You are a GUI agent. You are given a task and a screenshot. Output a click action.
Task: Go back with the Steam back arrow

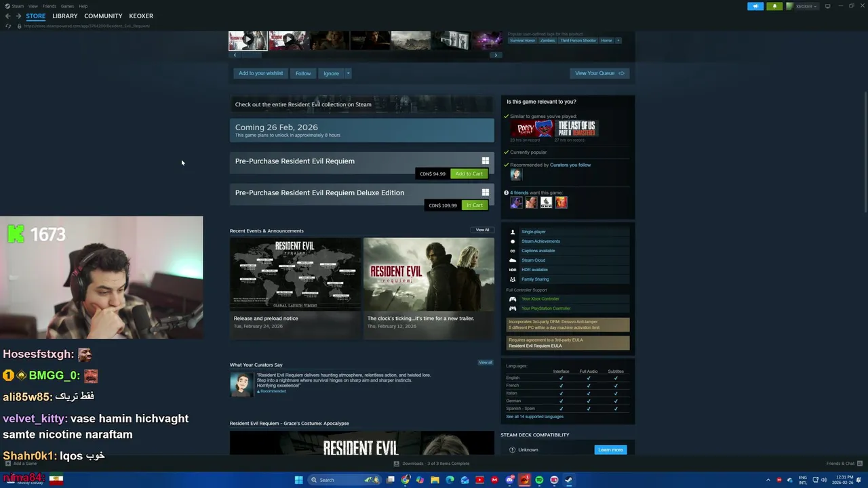[x=8, y=16]
